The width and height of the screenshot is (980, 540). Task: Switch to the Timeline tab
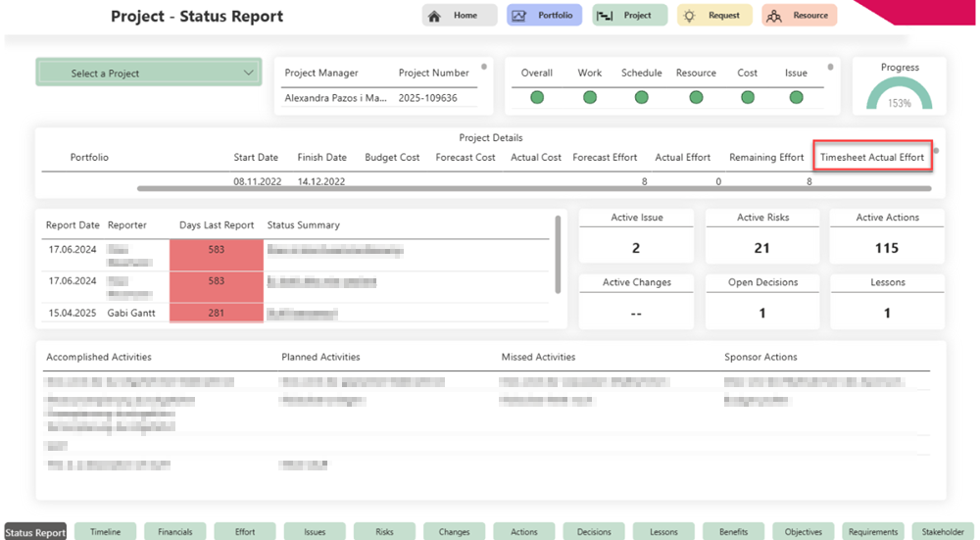click(106, 532)
